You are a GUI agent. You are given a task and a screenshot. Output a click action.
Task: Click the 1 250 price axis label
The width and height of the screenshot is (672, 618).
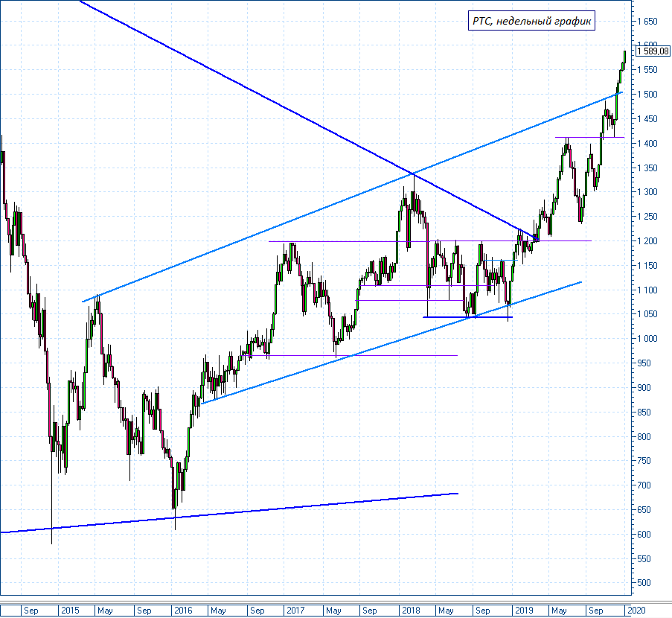tap(647, 216)
